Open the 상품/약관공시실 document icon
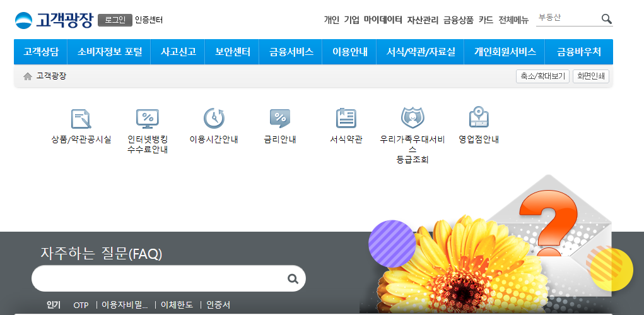Screen dimensions: 644x315 81,119
